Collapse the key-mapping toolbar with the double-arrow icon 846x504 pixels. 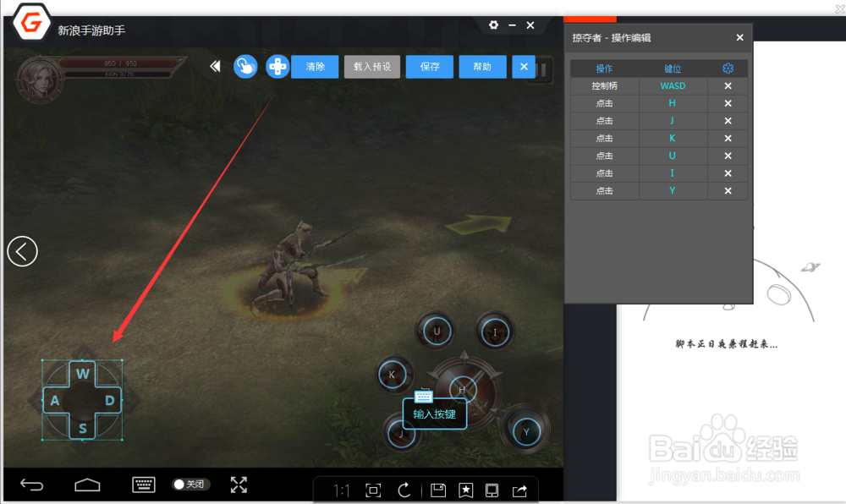(x=215, y=66)
